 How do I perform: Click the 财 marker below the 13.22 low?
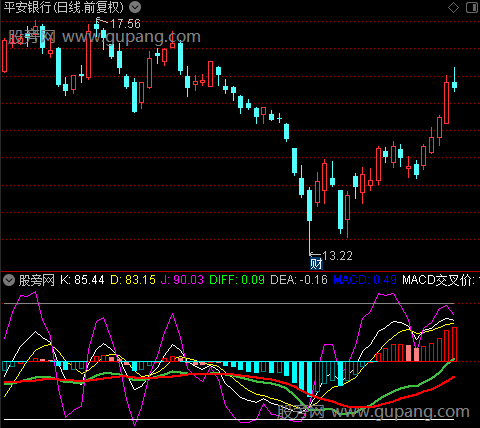[x=316, y=264]
